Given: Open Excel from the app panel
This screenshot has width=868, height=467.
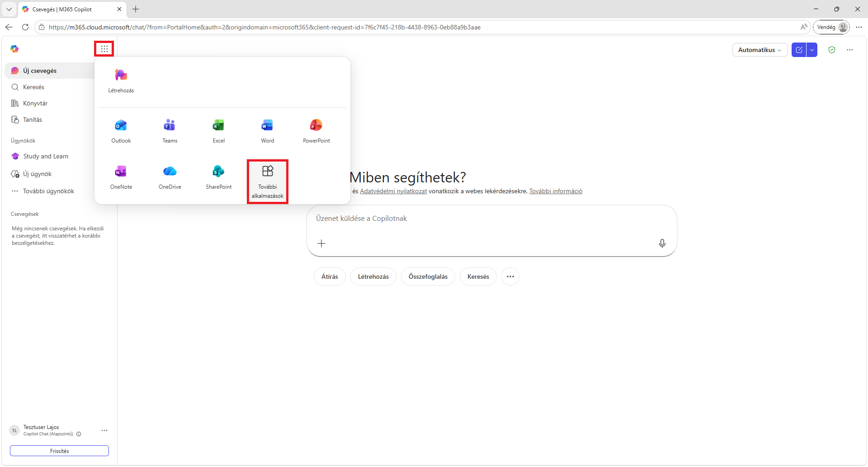Looking at the screenshot, I should [x=219, y=131].
